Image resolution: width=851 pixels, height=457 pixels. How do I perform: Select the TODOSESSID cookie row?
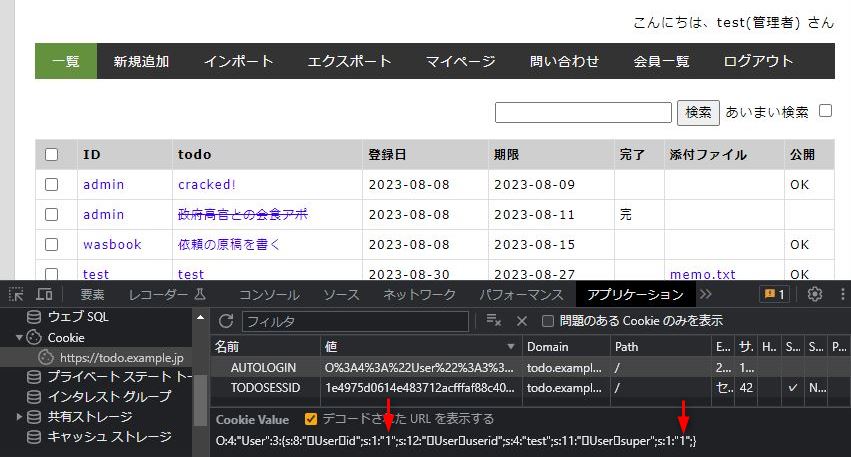tap(529, 388)
